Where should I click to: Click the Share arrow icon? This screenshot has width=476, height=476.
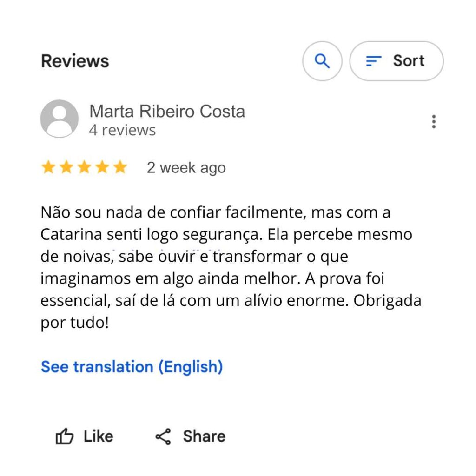[x=163, y=436]
